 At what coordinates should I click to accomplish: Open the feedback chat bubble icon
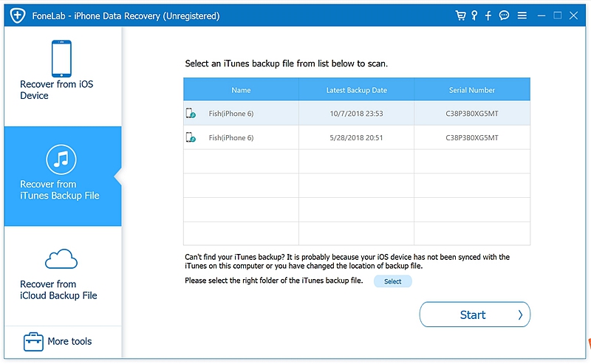point(504,16)
